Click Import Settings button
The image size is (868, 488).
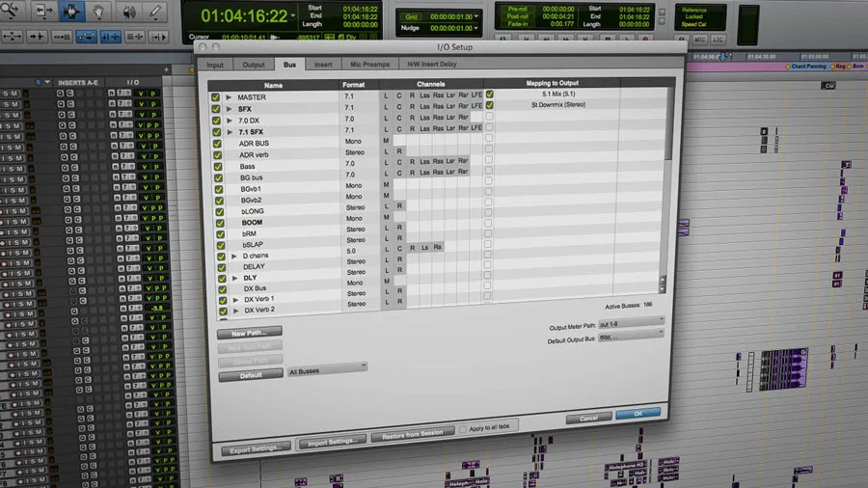pos(332,442)
